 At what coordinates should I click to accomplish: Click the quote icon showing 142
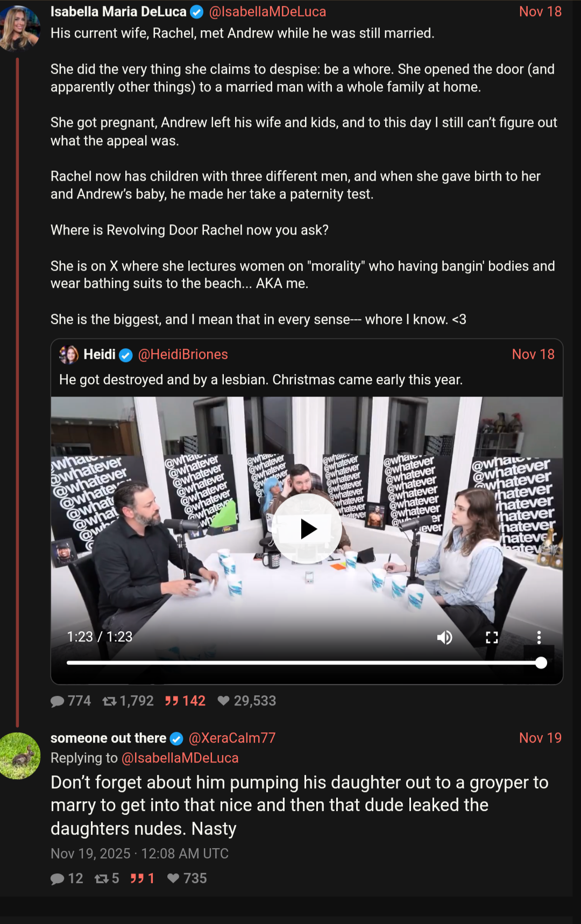tap(172, 701)
